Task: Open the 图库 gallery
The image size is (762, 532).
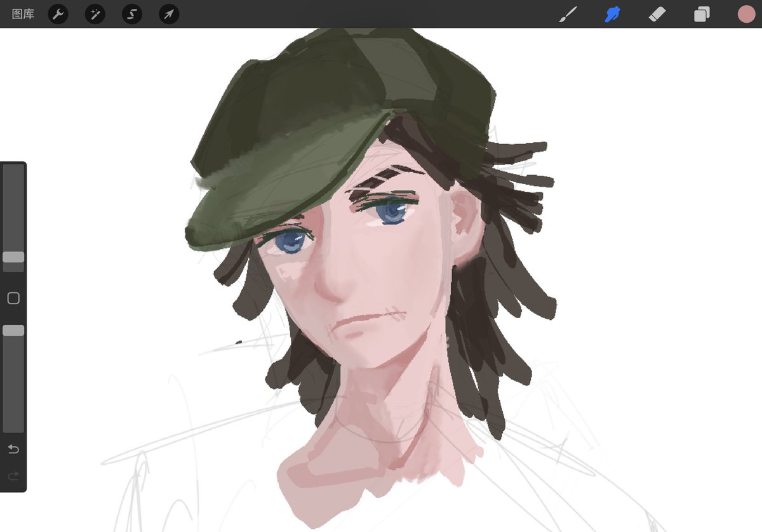Action: [x=23, y=14]
